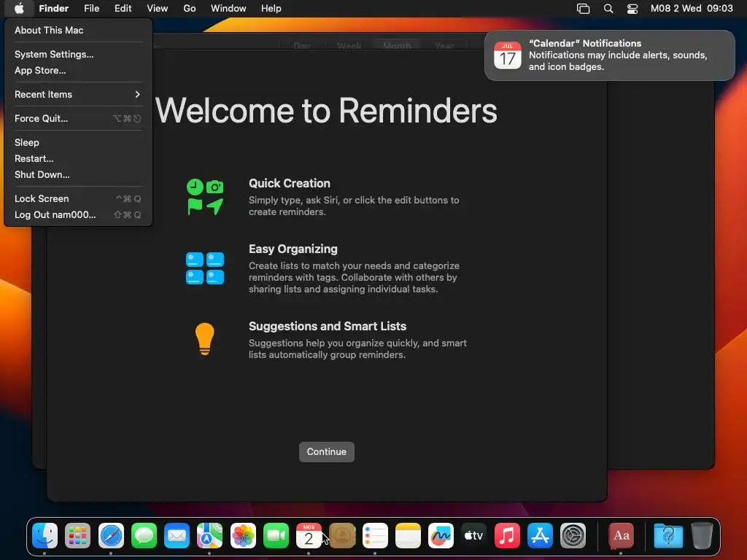Open Freeform app in the dock
This screenshot has width=747, height=560.
(x=441, y=536)
